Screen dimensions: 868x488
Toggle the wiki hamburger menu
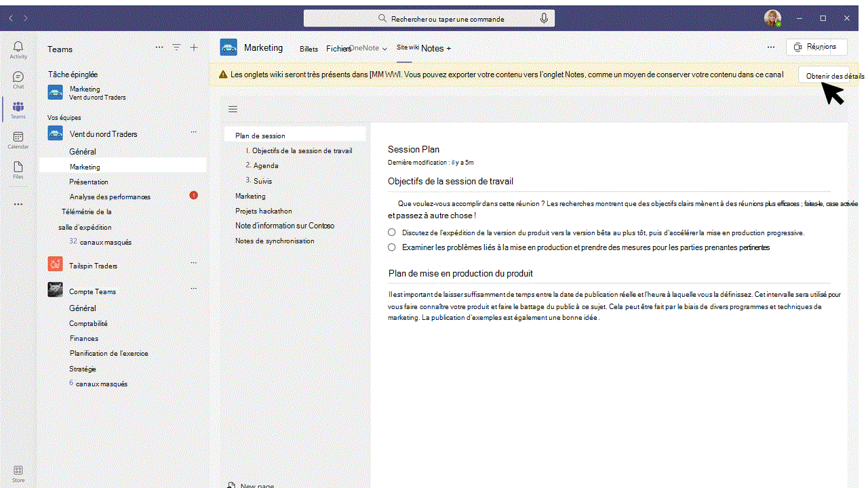coord(233,109)
